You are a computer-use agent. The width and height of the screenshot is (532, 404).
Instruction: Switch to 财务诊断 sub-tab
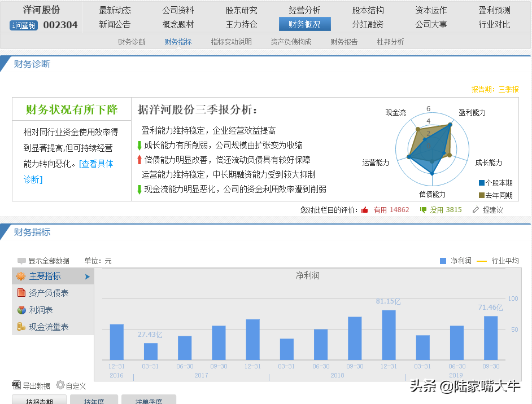coord(132,42)
